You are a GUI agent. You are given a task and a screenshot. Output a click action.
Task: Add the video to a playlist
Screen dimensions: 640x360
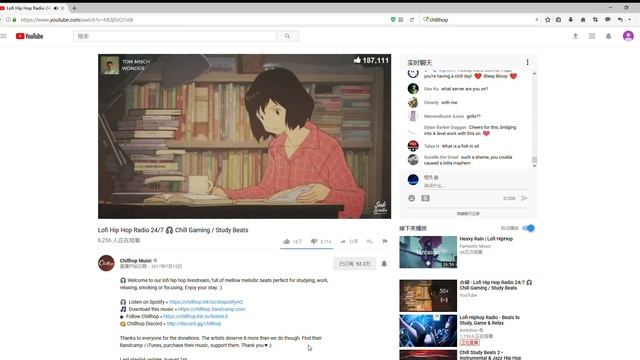pos(369,242)
